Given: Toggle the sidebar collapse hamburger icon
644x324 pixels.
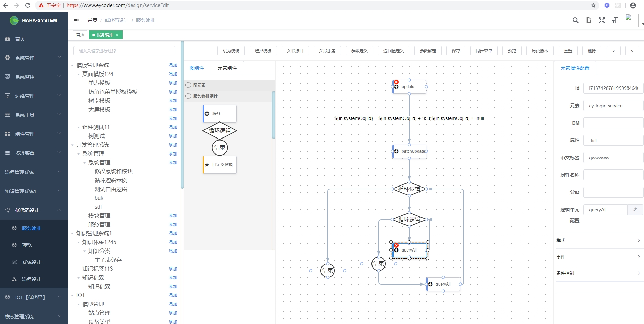Looking at the screenshot, I should click(77, 20).
